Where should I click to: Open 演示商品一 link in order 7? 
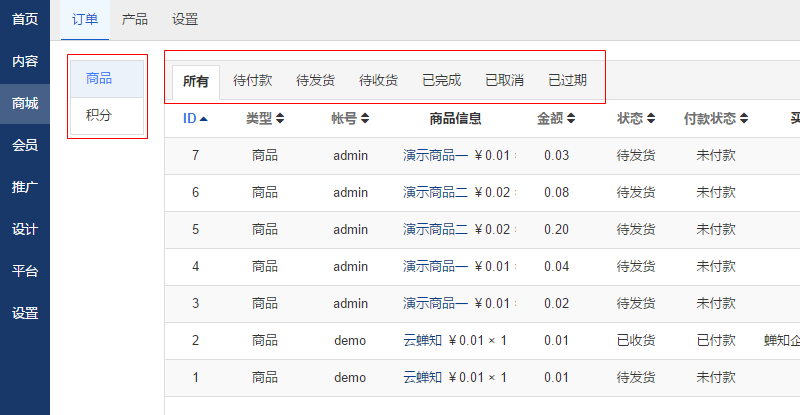point(435,155)
